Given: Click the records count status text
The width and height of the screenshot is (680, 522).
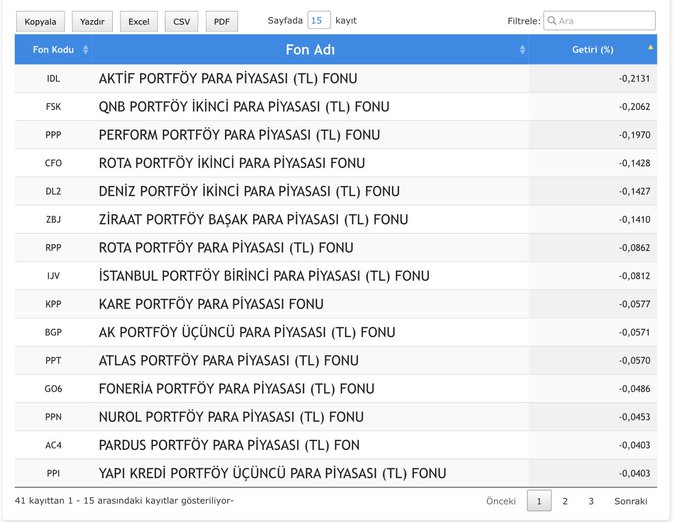Looking at the screenshot, I should (x=124, y=501).
